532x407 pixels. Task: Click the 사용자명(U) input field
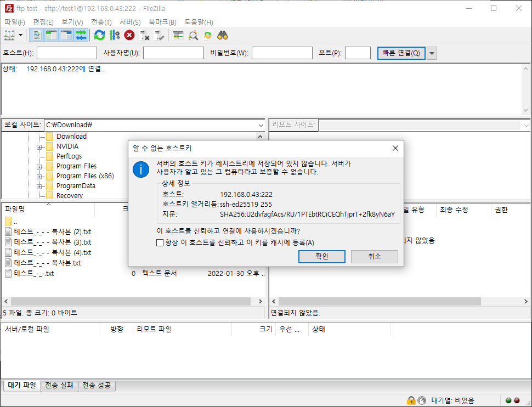pyautogui.click(x=173, y=53)
